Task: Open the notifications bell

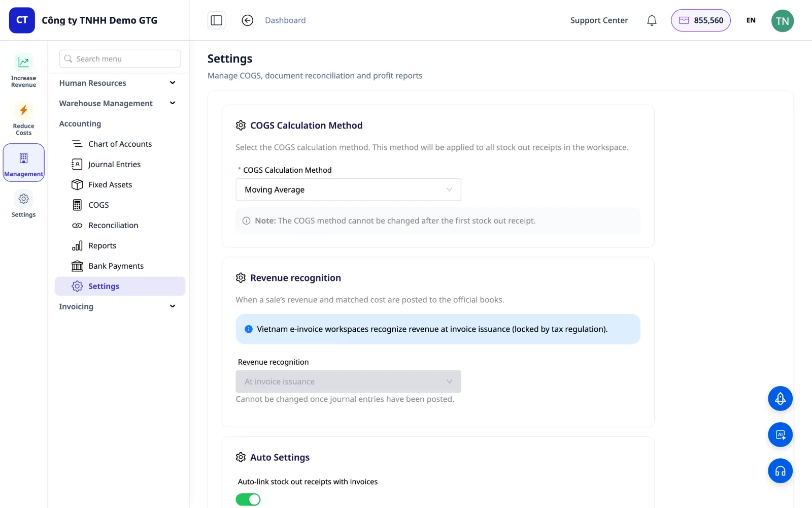Action: tap(652, 20)
